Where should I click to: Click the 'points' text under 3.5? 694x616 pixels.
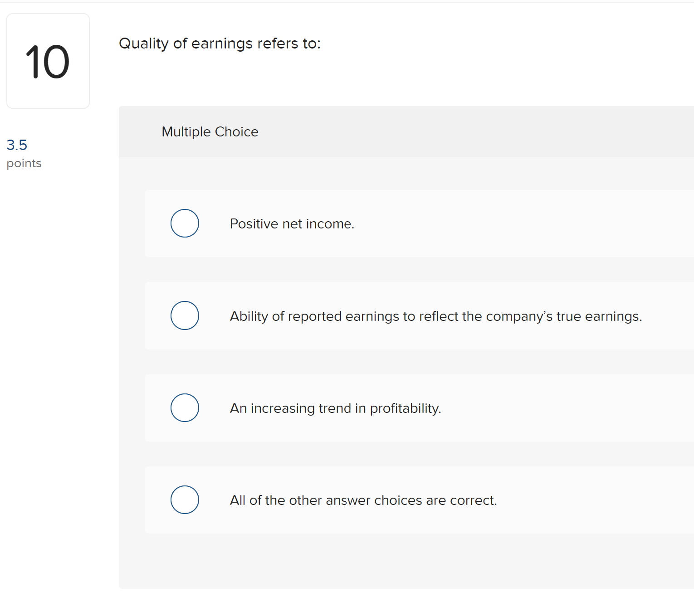(24, 163)
